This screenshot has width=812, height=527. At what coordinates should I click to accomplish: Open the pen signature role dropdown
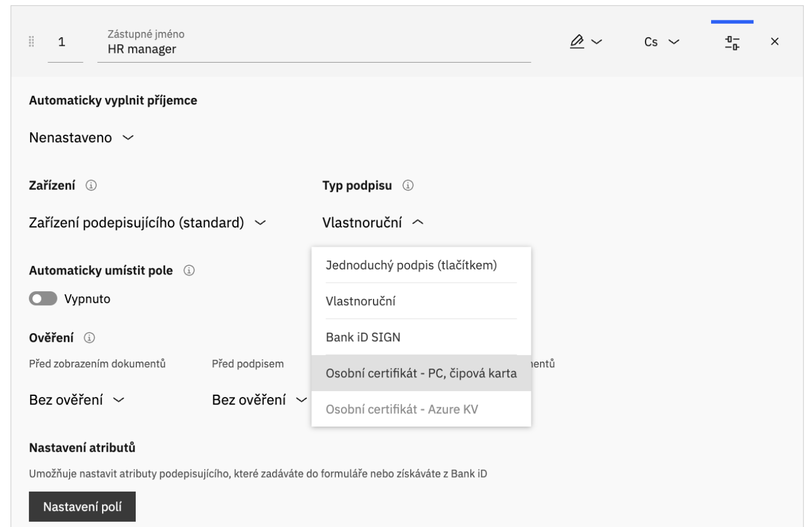(586, 42)
